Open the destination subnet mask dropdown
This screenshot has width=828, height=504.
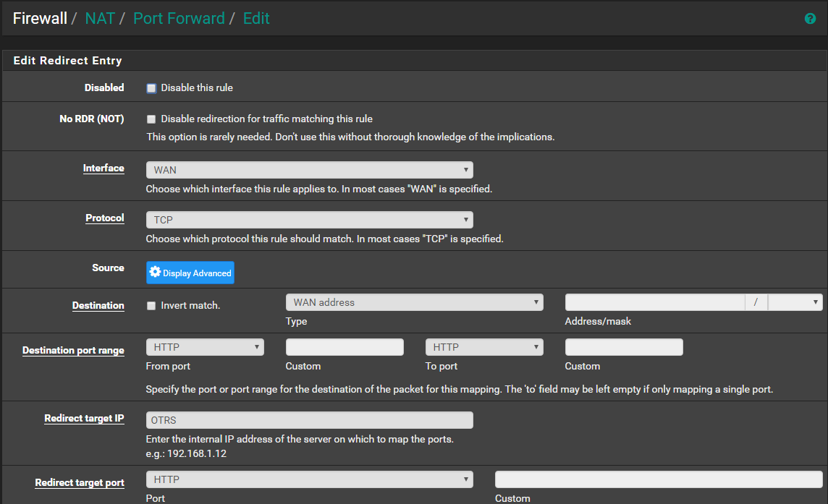click(x=795, y=302)
